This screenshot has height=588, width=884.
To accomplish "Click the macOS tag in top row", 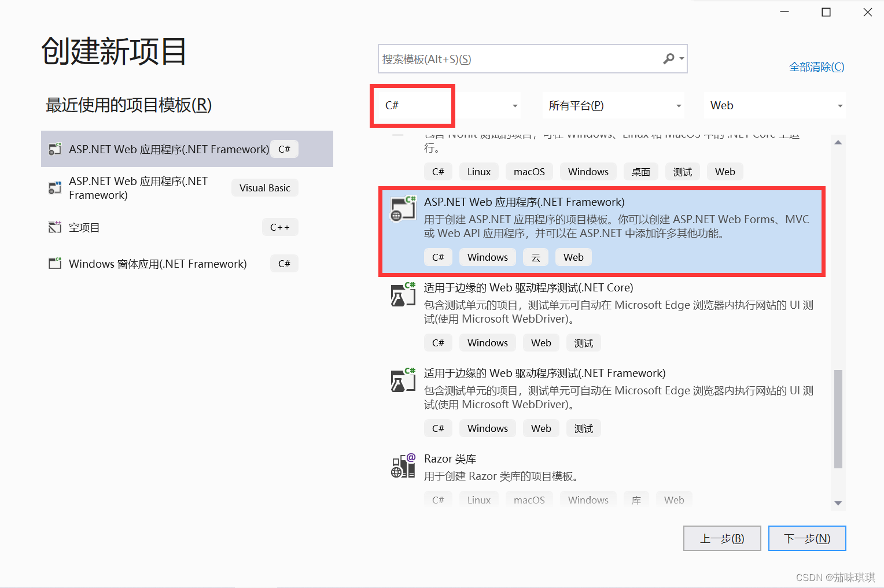I will (529, 172).
